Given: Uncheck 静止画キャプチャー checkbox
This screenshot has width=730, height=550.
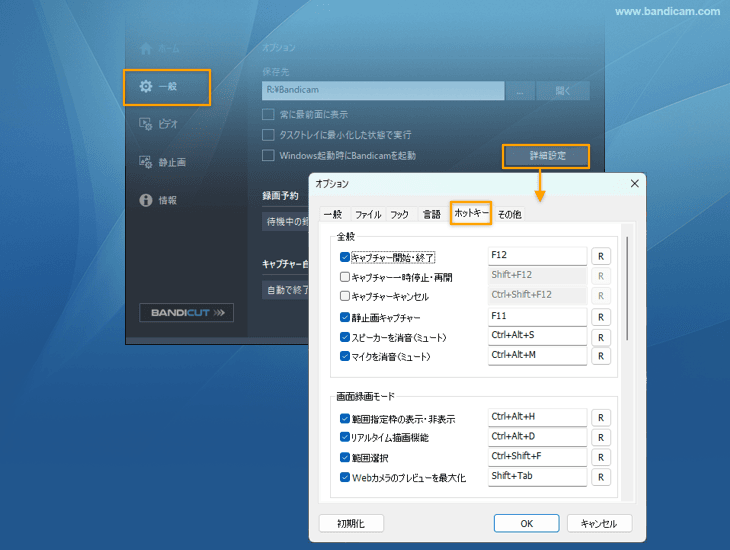Looking at the screenshot, I should point(345,318).
